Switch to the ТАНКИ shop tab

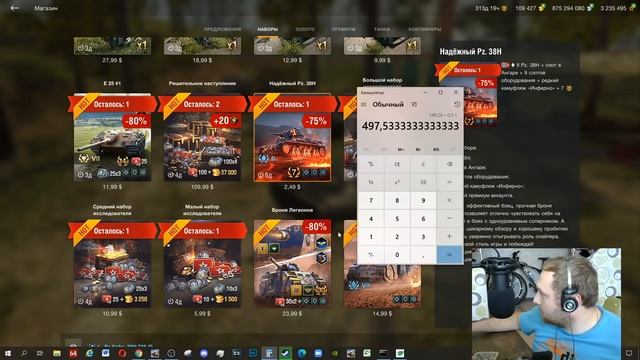pos(382,29)
